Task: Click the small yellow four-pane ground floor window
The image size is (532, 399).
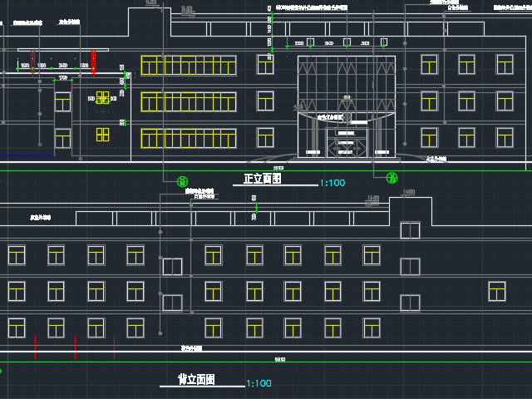Action: point(102,134)
